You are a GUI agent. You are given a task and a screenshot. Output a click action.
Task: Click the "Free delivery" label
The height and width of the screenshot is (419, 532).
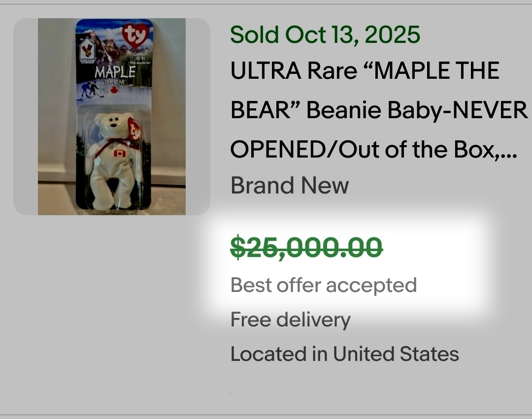[x=291, y=320]
